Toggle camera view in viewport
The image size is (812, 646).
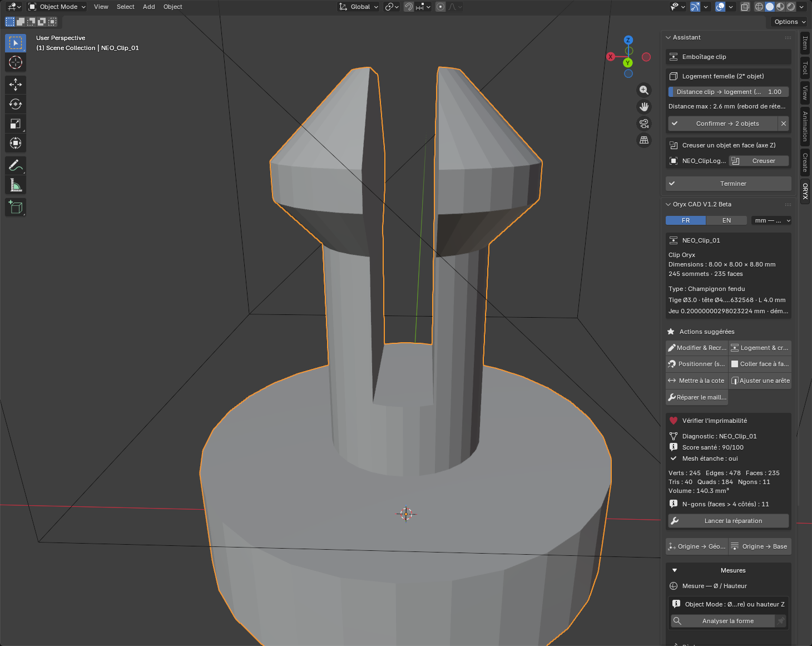point(644,124)
